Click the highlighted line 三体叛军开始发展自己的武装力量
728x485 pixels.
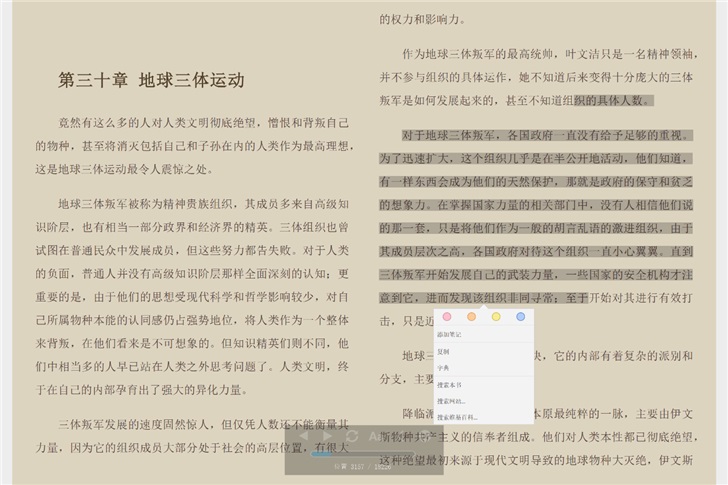536,274
